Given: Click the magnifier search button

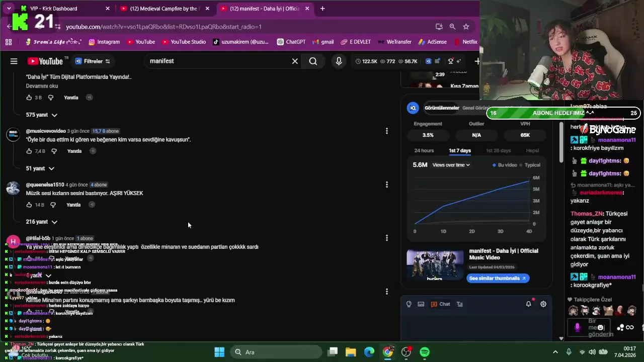Looking at the screenshot, I should click(x=313, y=61).
